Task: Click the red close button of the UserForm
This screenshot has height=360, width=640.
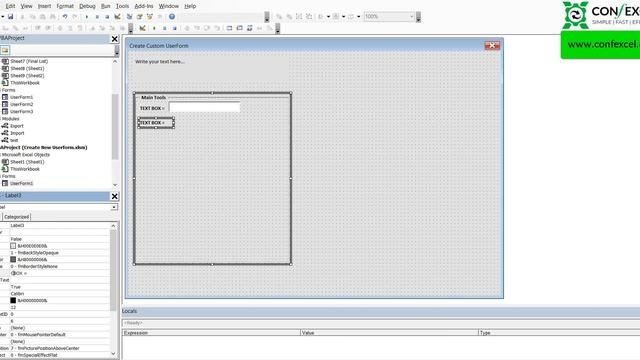Action: coord(492,45)
